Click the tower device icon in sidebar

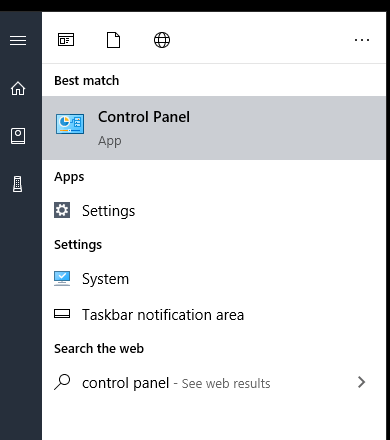(x=18, y=184)
